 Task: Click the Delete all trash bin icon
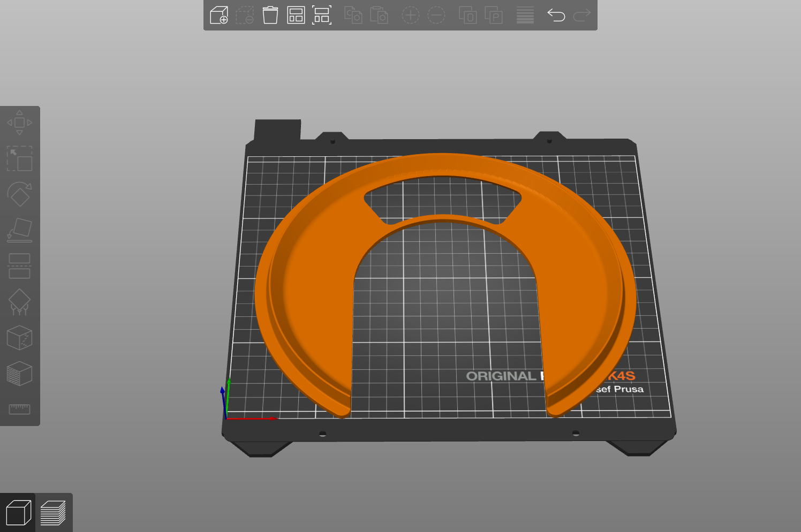point(270,15)
